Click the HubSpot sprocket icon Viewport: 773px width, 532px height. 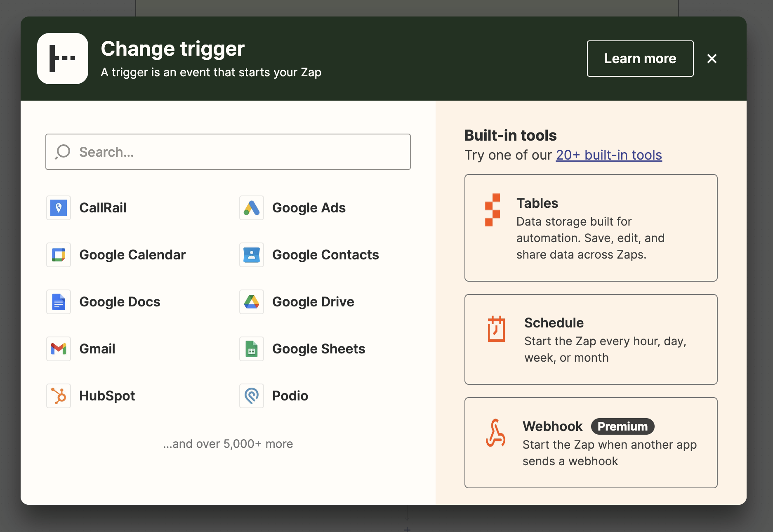coord(59,396)
